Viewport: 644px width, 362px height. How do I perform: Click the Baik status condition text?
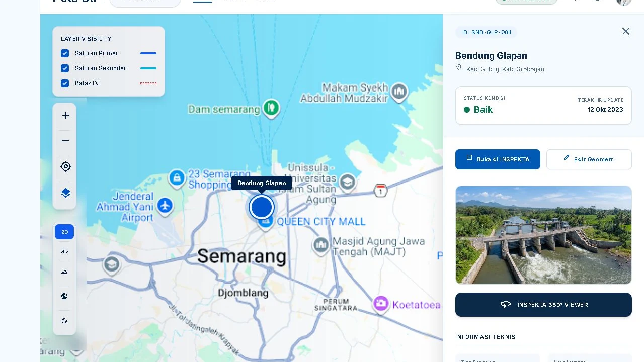(483, 110)
